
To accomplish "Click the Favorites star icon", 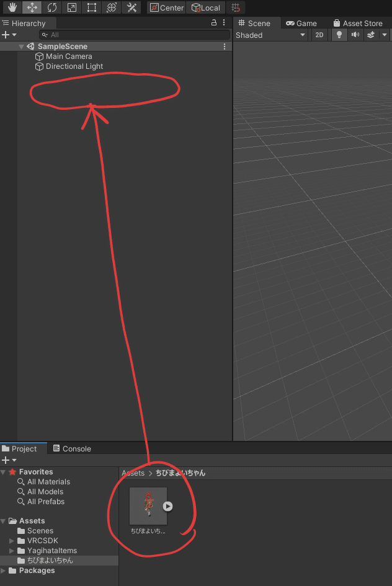I will [x=12, y=472].
